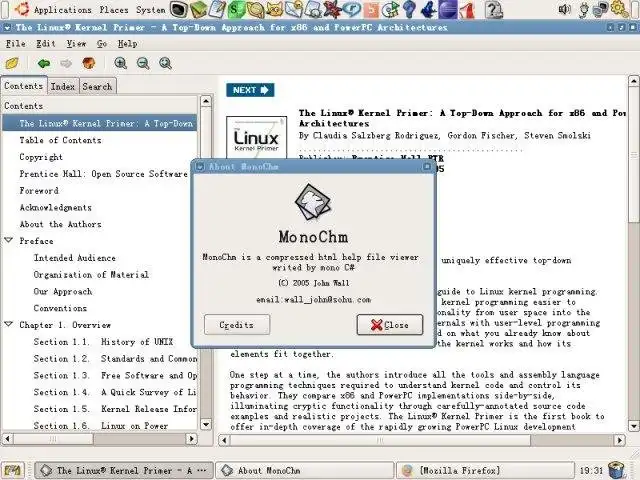Screen dimensions: 640x480
Task: Click contents panel scroll up arrow
Action: click(x=206, y=101)
